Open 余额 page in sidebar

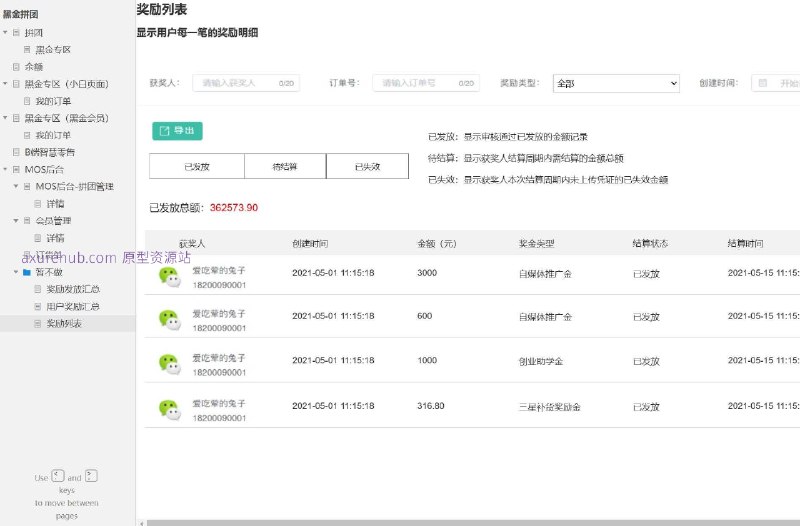click(34, 67)
